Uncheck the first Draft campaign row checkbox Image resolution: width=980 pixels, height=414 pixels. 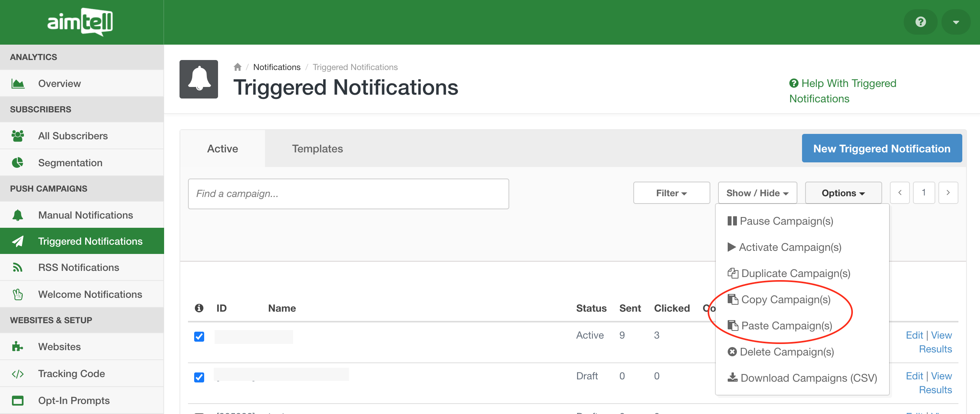199,377
